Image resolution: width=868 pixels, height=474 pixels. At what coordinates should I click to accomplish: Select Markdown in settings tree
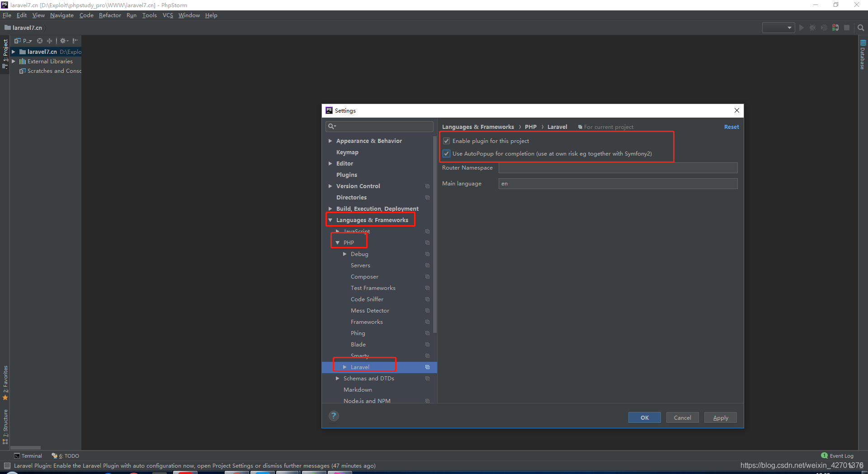click(x=358, y=390)
